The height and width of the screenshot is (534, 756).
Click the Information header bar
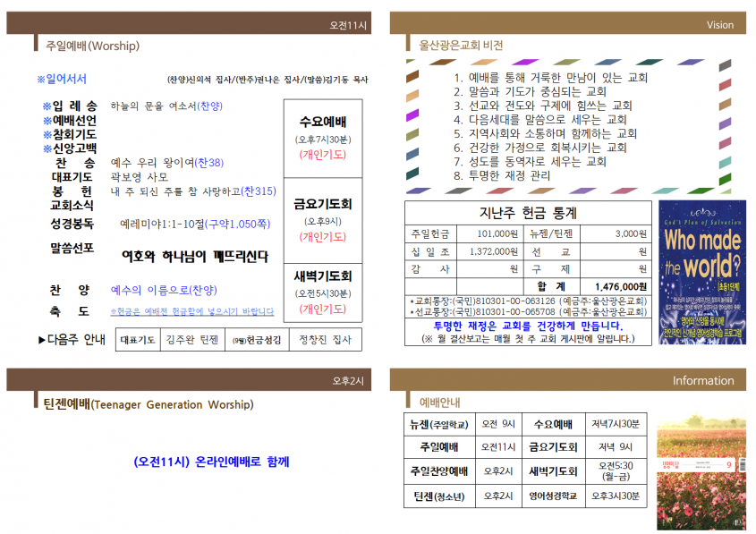coord(567,380)
